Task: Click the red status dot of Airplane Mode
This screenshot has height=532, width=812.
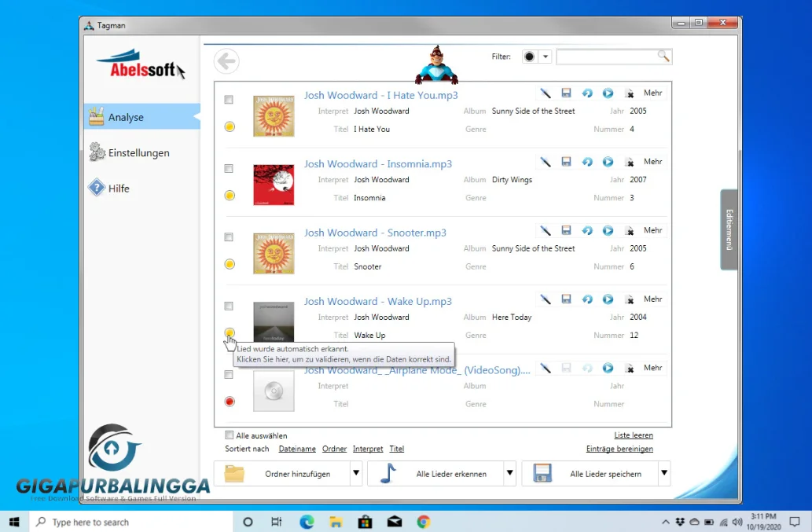Action: pyautogui.click(x=230, y=401)
